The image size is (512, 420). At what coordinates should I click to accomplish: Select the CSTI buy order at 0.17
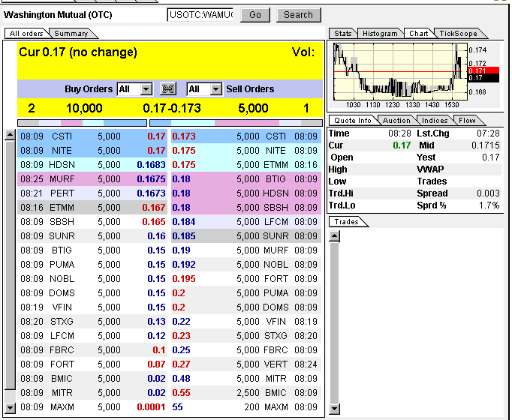[92, 136]
